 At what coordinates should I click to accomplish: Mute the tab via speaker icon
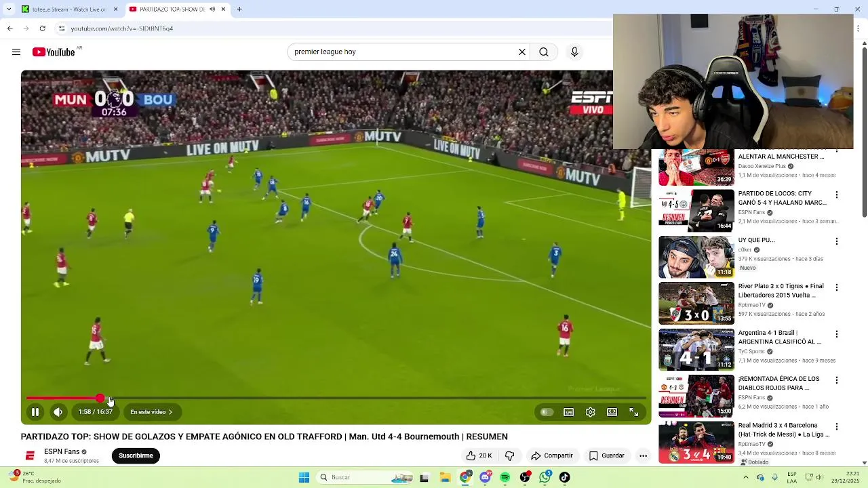212,9
